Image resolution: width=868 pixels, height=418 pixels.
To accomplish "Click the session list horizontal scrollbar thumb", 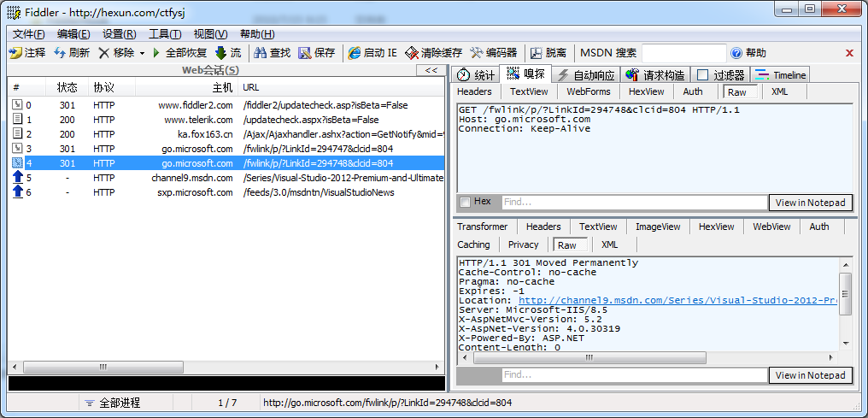I will 103,367.
